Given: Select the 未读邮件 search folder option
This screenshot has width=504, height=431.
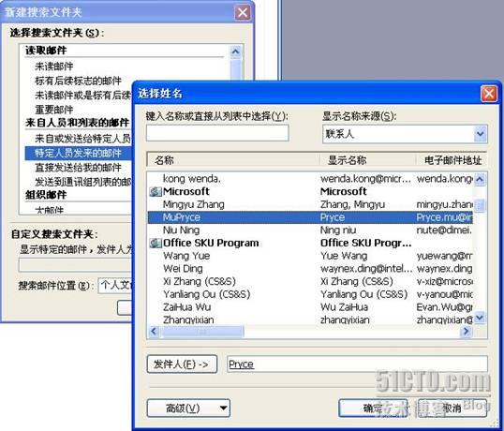Looking at the screenshot, I should [x=54, y=67].
